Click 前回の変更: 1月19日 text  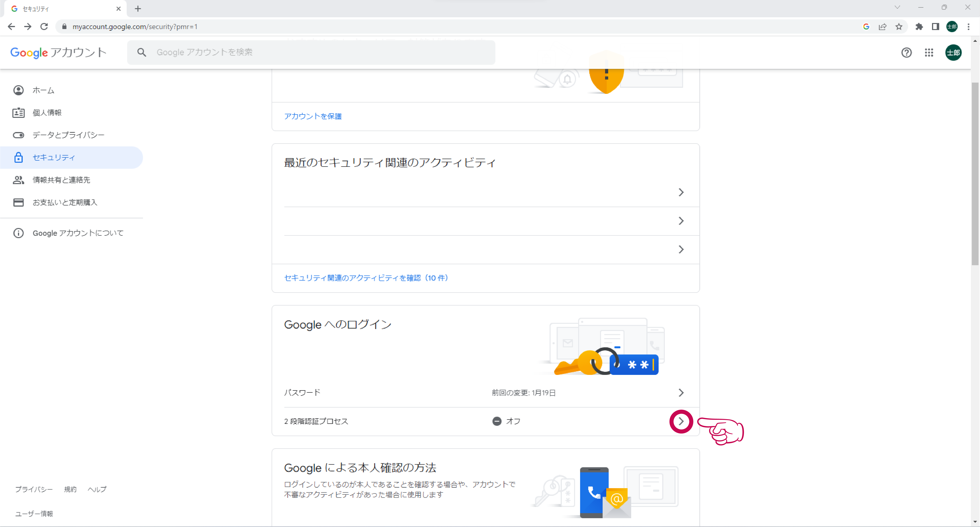click(523, 393)
